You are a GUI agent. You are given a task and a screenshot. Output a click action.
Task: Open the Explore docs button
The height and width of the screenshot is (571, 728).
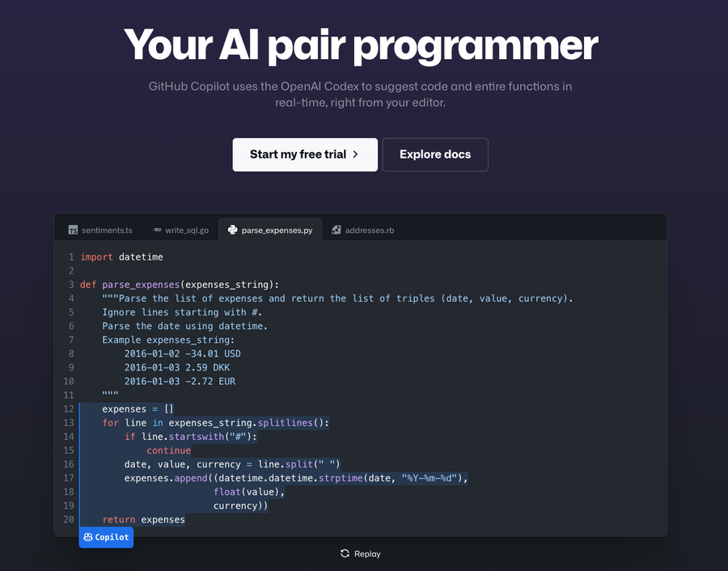435,154
